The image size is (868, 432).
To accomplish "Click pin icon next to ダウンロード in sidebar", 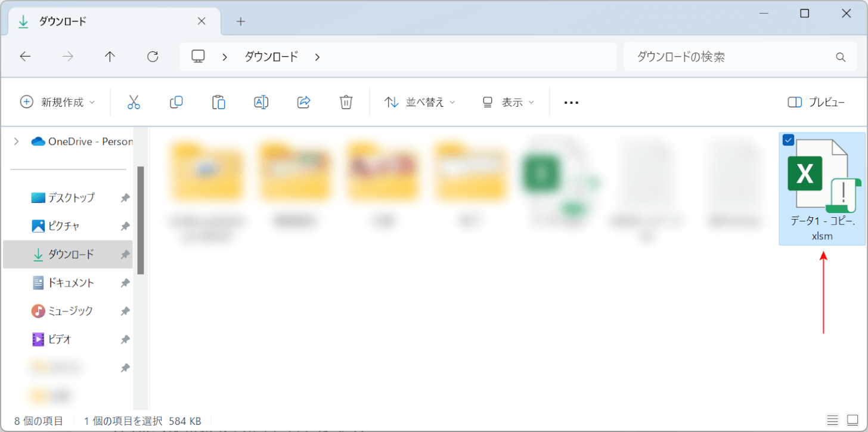I will [125, 255].
